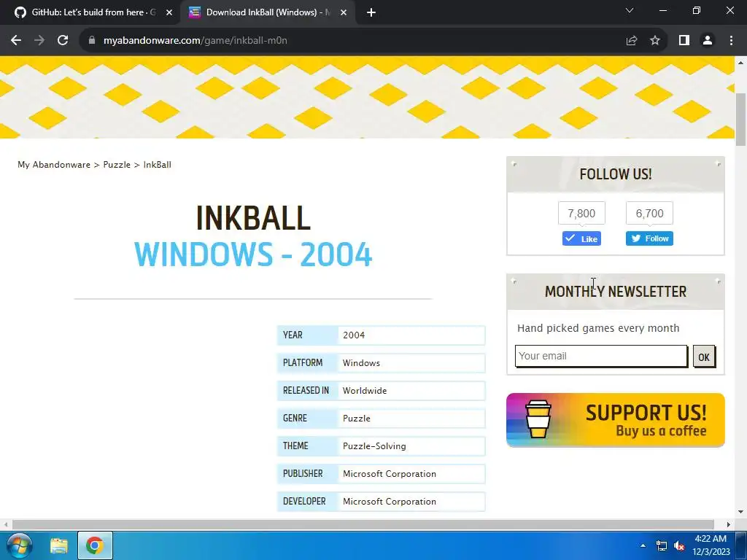Screen dimensions: 747x560
Task: Submit newsletter with OK button
Action: pos(704,357)
